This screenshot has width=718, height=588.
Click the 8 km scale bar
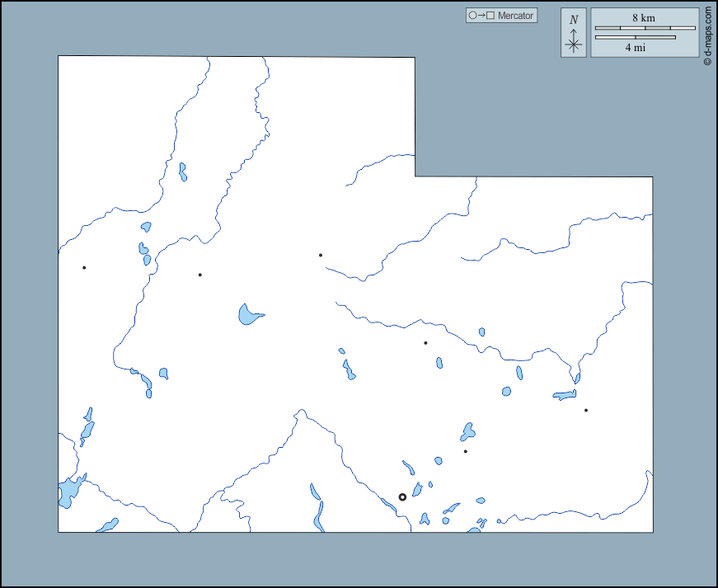pos(645,28)
